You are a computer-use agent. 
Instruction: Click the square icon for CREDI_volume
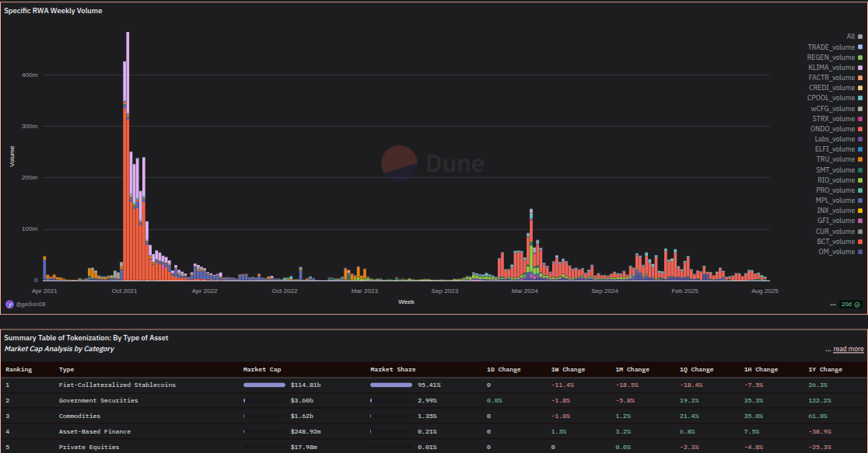coord(859,87)
